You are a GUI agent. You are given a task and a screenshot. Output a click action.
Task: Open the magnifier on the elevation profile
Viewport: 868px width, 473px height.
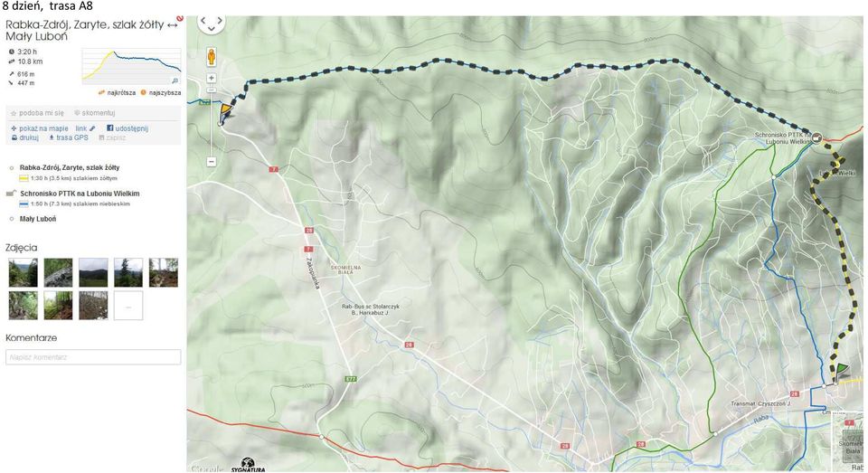pos(175,80)
